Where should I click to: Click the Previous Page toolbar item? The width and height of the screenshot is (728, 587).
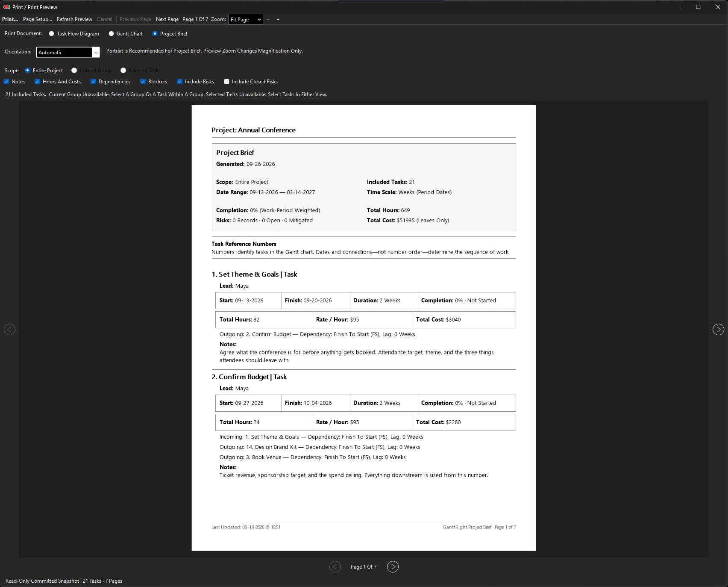[135, 19]
